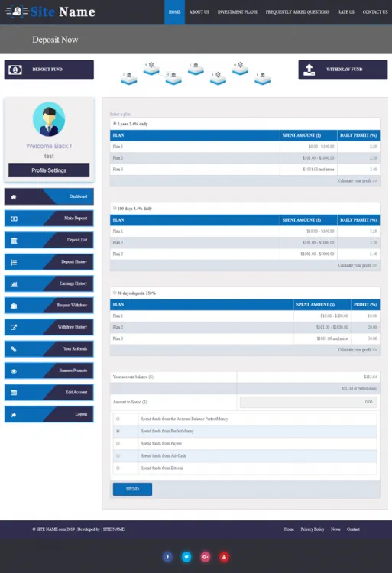This screenshot has width=392, height=573.
Task: Click the footer Home link
Action: (x=289, y=529)
